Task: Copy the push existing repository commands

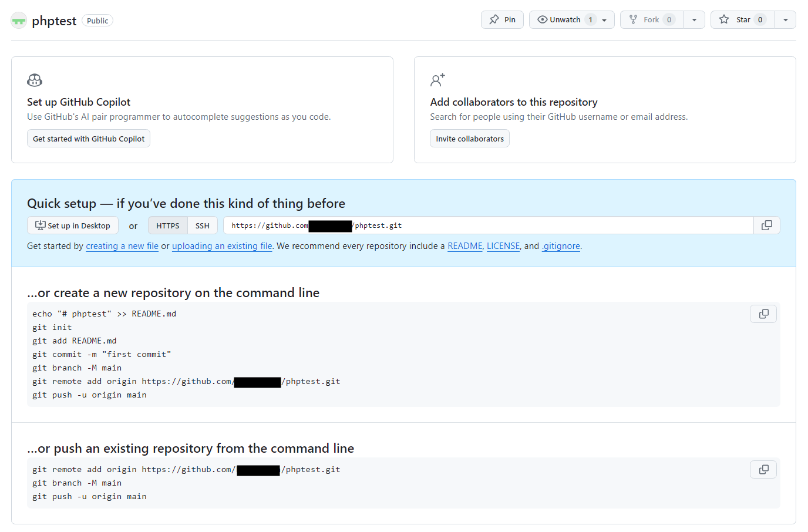Action: [x=763, y=470]
